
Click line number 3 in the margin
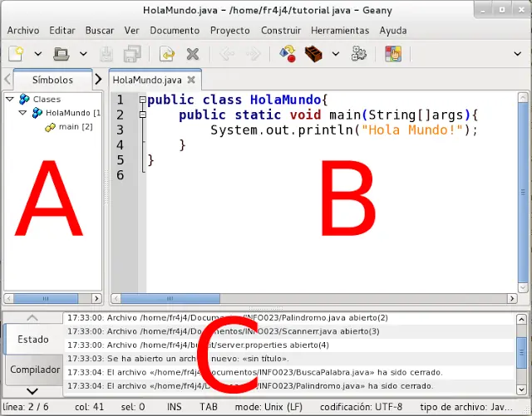(120, 130)
